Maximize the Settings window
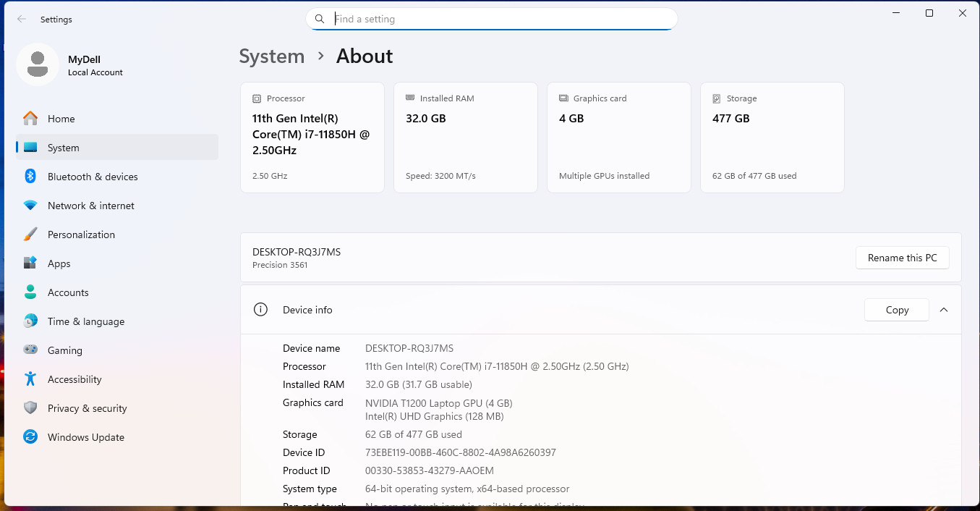The image size is (980, 511). click(929, 13)
